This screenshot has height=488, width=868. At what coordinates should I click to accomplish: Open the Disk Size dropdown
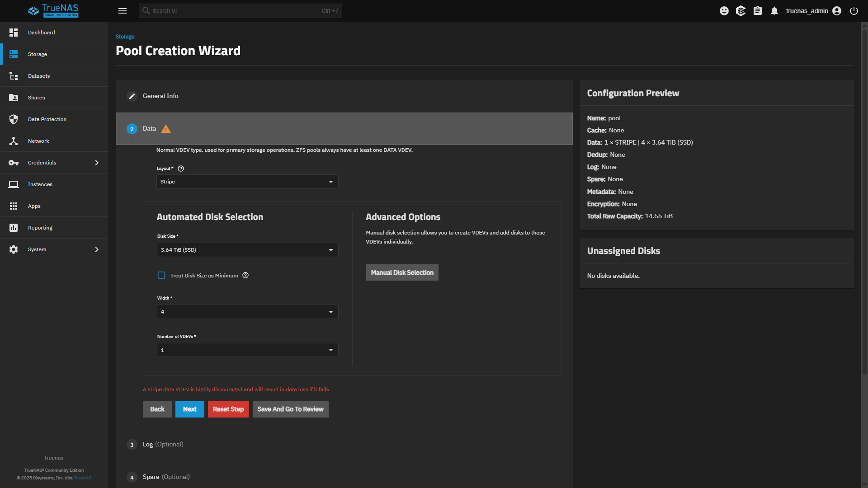pos(247,250)
